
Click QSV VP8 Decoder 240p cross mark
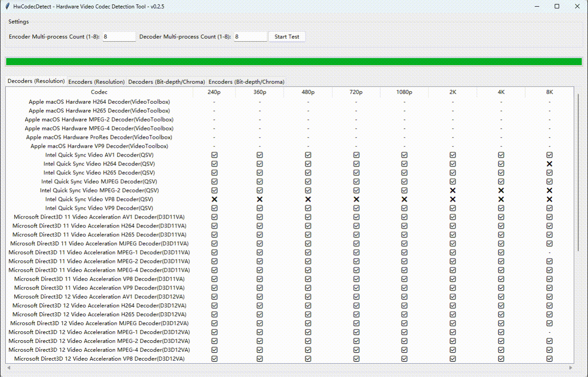tap(215, 200)
